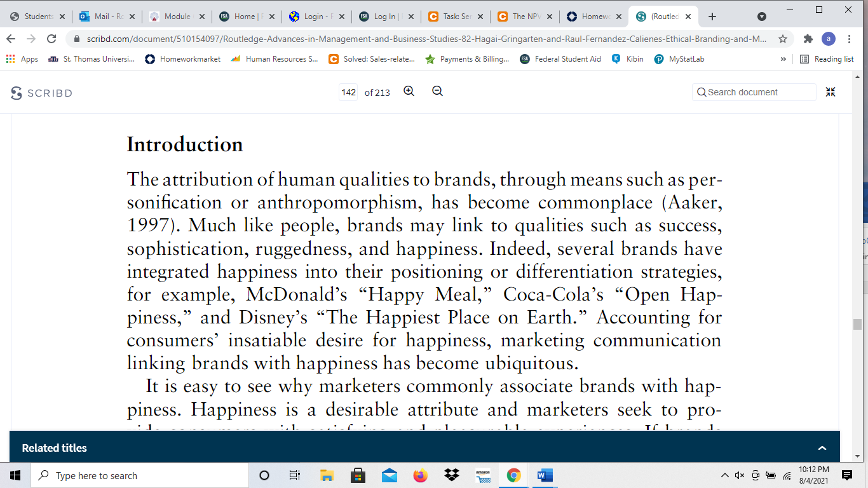Expand the Related titles panel
Screen dimensions: 868x488
[822, 448]
